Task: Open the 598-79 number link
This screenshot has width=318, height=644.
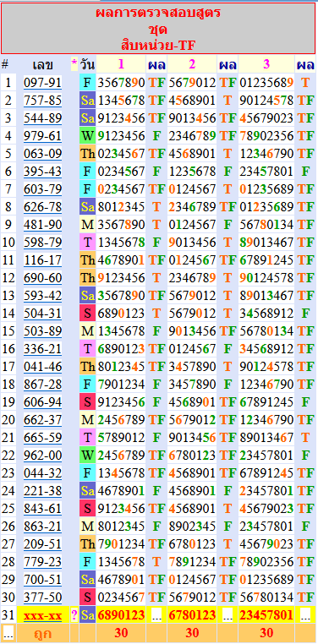Action: [x=43, y=243]
